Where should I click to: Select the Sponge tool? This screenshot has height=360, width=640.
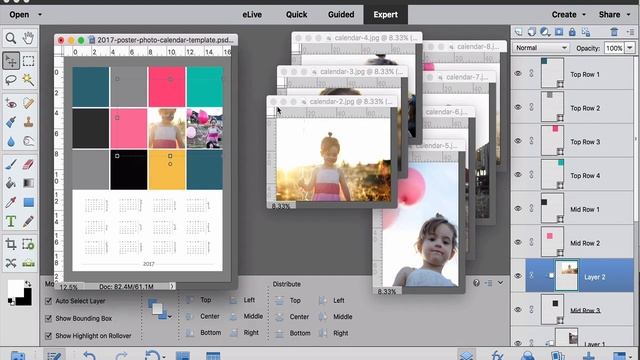click(28, 141)
